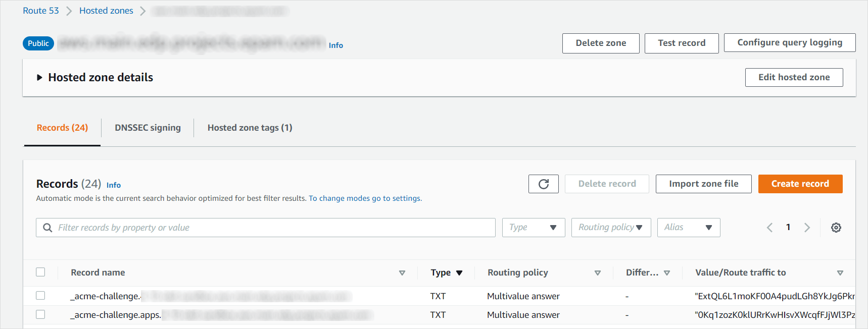Switch to Hosted zone tags (1) tab
The image size is (868, 329).
coord(250,128)
